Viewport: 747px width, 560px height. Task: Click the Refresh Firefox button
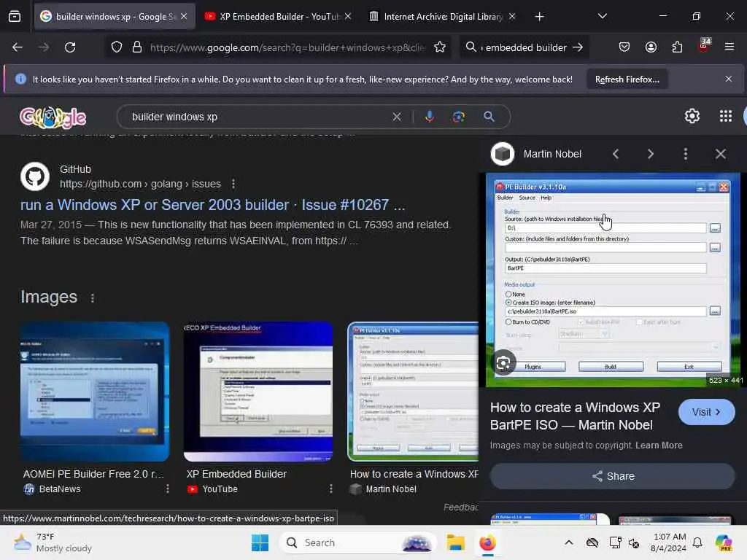click(627, 79)
